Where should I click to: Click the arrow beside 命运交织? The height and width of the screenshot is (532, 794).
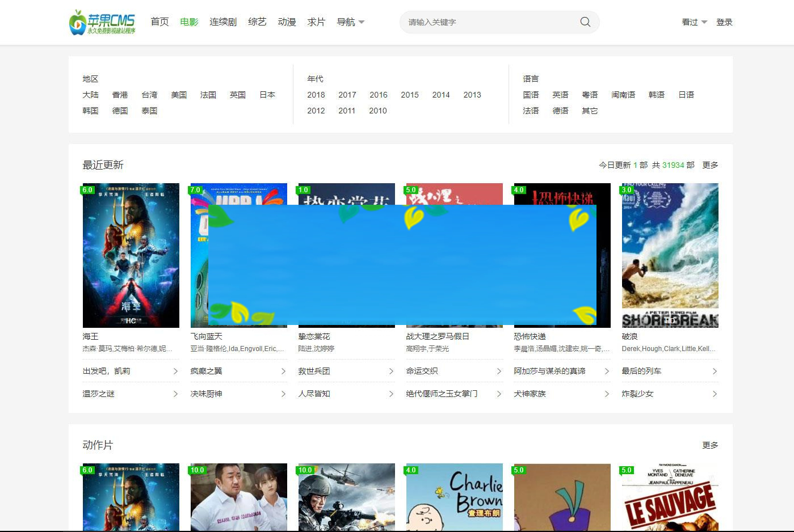click(499, 371)
